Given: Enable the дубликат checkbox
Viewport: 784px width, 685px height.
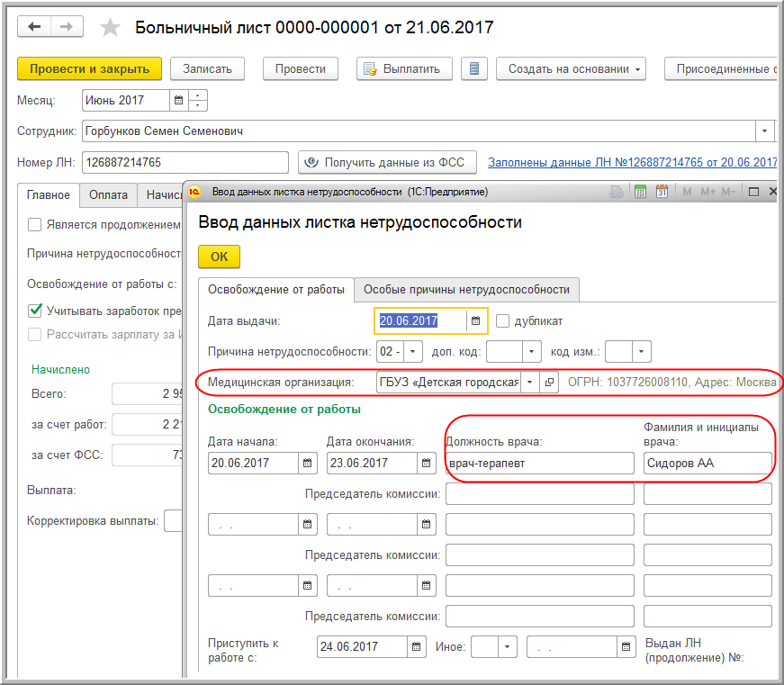Looking at the screenshot, I should pyautogui.click(x=503, y=321).
